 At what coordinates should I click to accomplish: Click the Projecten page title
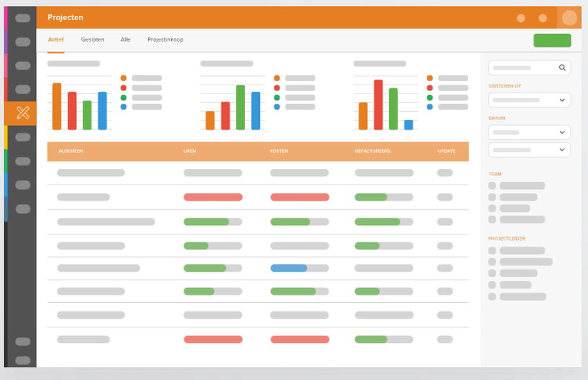pyautogui.click(x=65, y=17)
